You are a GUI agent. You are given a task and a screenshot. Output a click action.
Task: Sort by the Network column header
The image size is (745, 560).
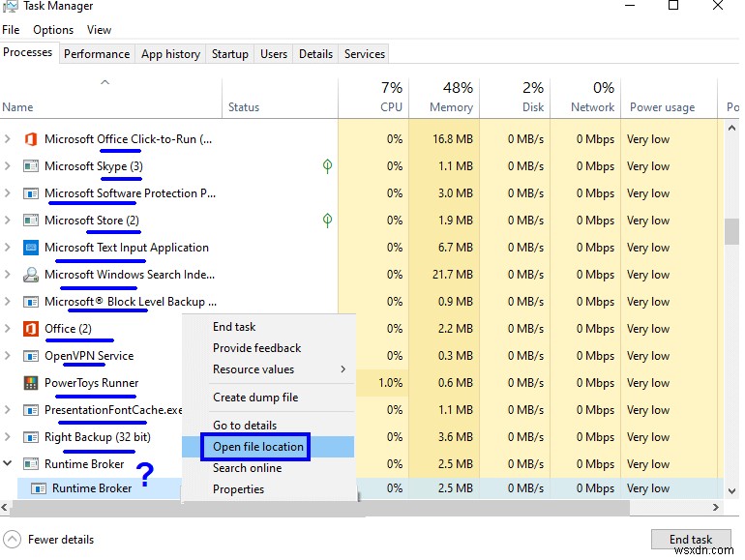point(585,99)
